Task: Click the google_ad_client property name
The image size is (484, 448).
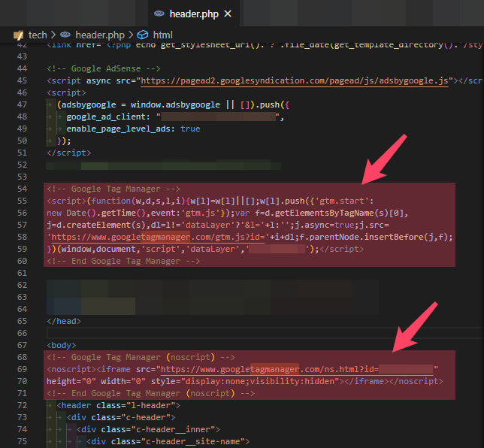Action: [106, 117]
